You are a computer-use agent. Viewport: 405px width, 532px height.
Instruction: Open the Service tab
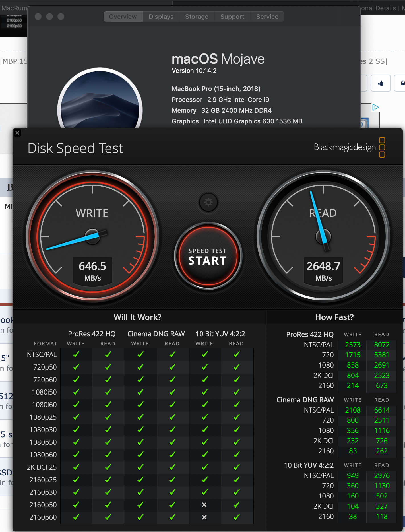pos(267,17)
